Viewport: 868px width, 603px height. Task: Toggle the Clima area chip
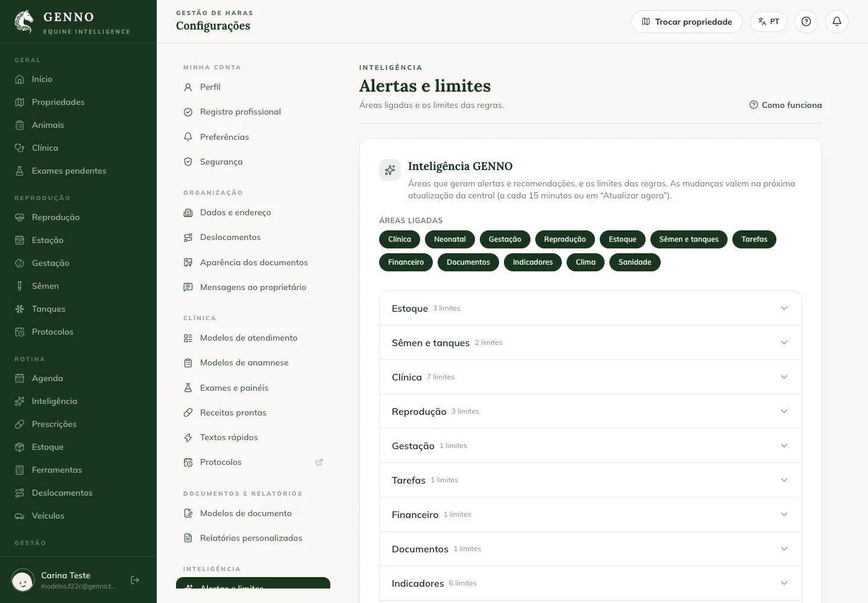point(585,262)
